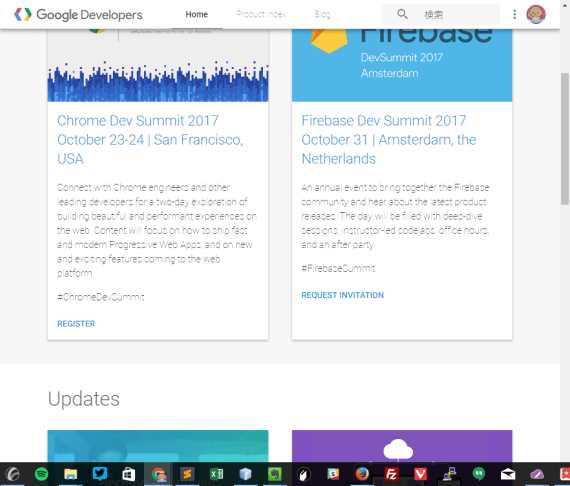
Task: Click the REQUEST INVITATION link
Action: coord(342,295)
